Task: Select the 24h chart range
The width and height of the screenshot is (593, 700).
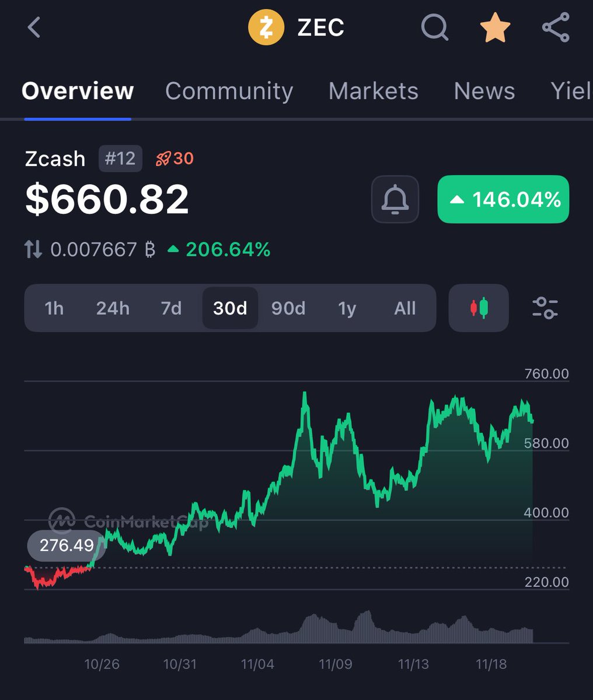Action: coord(113,308)
